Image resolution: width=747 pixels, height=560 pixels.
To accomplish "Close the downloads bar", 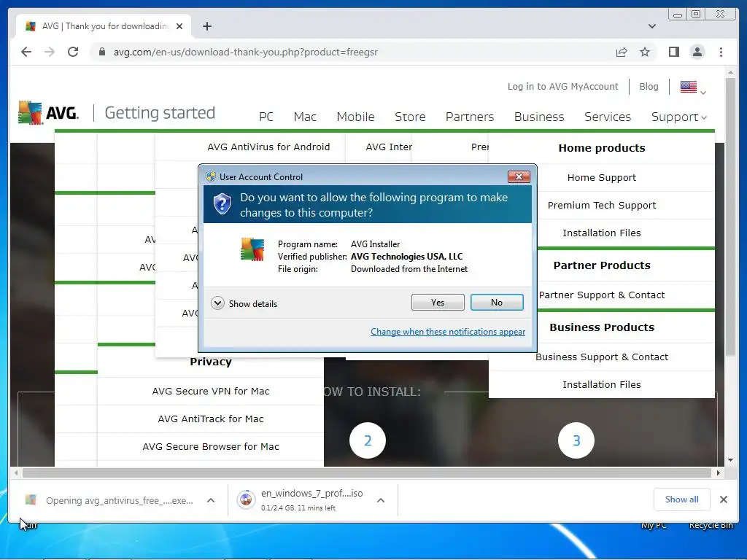I will click(x=723, y=499).
